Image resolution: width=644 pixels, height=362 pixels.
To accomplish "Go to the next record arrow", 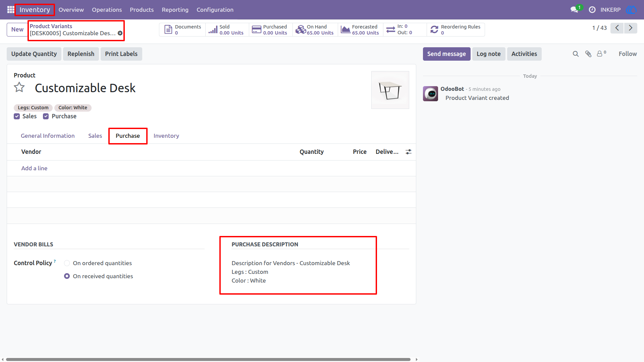I will (631, 28).
